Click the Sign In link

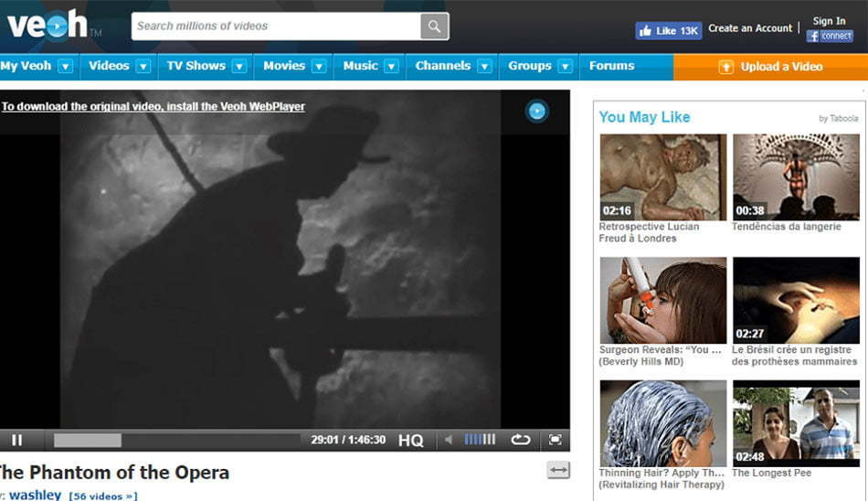829,21
